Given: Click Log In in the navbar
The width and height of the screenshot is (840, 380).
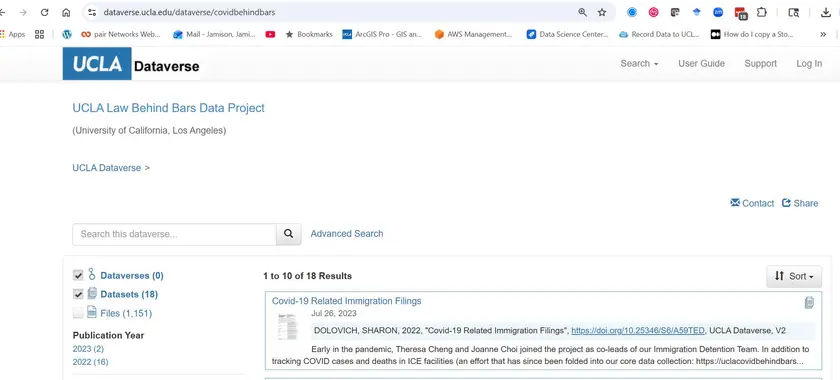Looking at the screenshot, I should click(x=809, y=63).
